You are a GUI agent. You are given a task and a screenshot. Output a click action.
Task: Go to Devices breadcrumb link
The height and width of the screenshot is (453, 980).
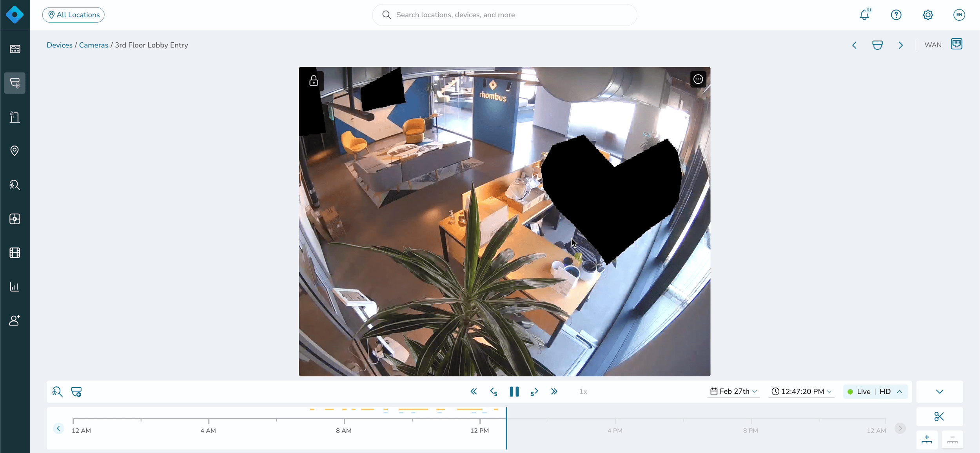[x=60, y=45]
